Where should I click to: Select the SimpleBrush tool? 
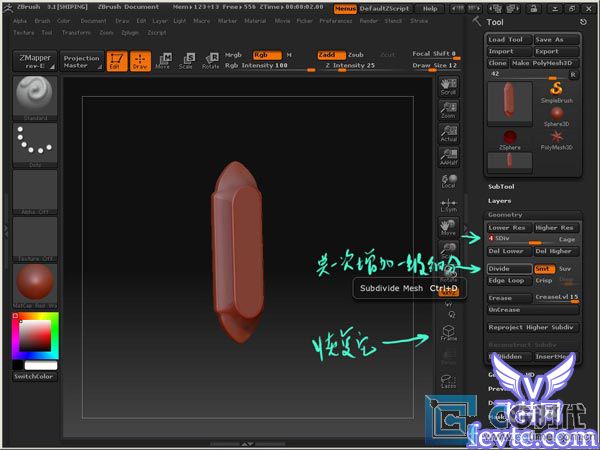click(556, 92)
